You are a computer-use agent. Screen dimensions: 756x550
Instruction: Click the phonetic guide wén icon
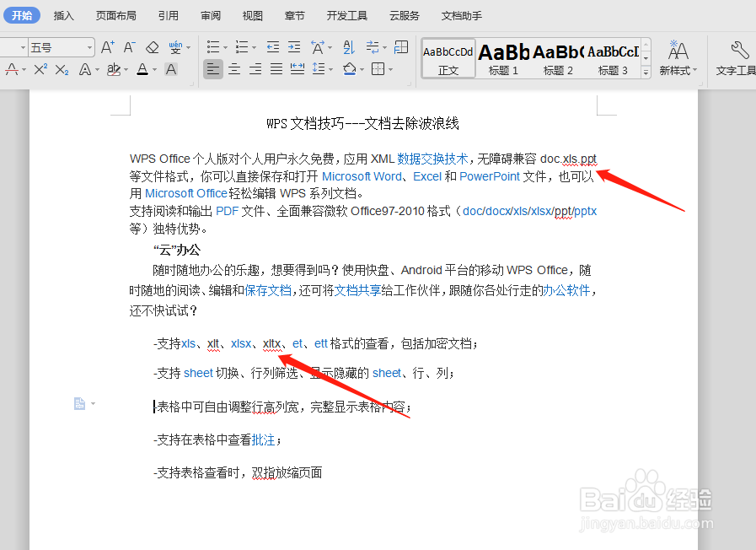click(175, 47)
